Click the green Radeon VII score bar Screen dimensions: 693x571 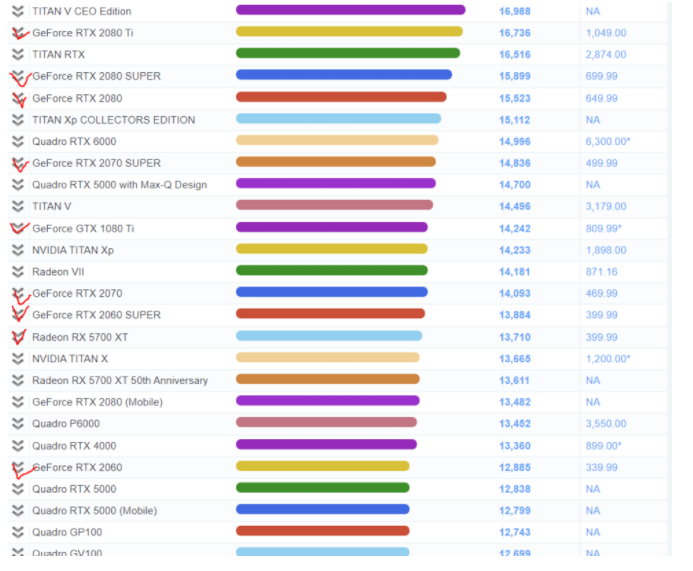tap(331, 270)
